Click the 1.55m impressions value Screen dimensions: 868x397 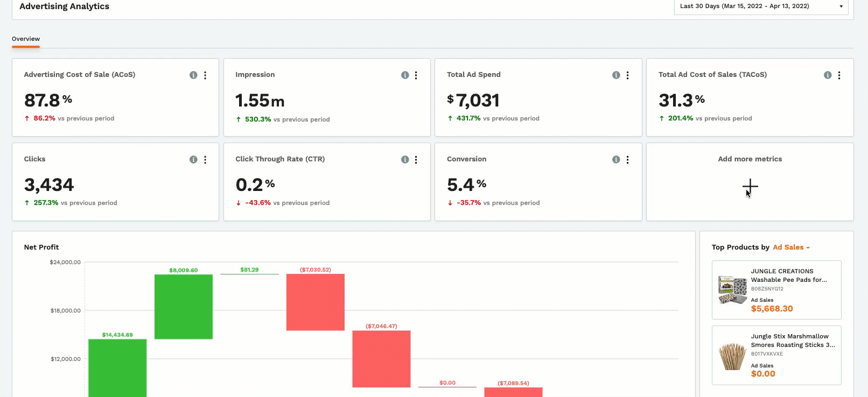260,100
